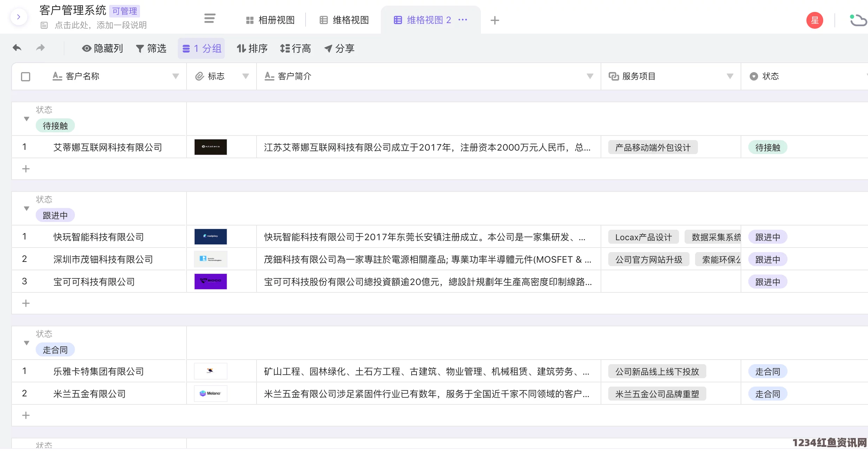868x451 pixels.
Task: Open the 排序 sort tool
Action: (252, 48)
